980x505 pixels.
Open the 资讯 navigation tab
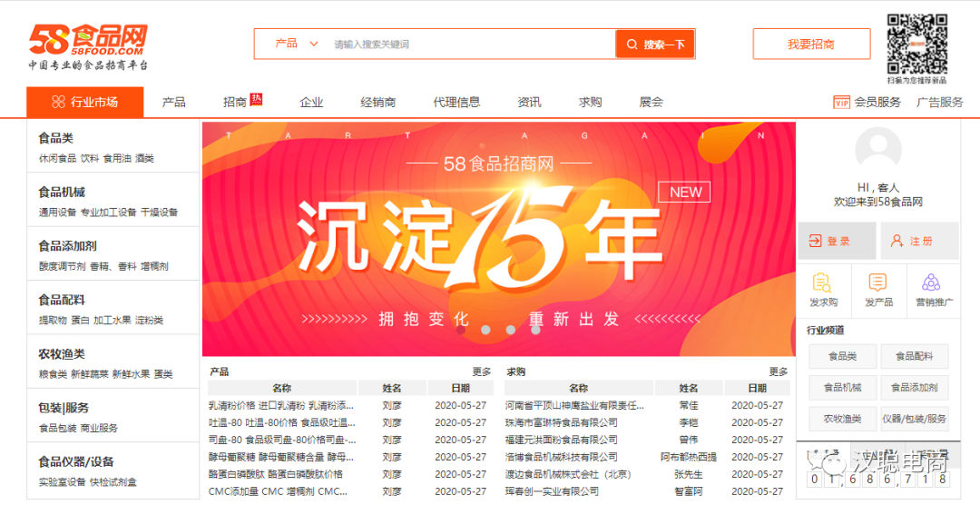tap(529, 103)
